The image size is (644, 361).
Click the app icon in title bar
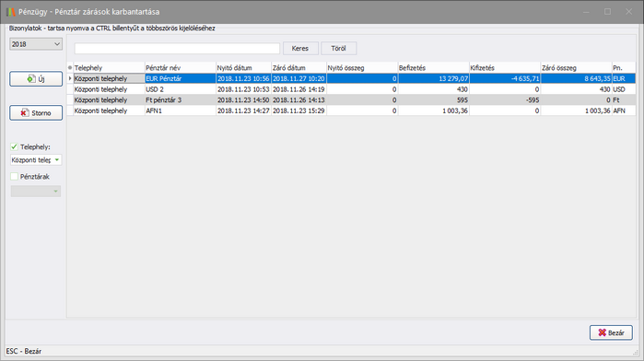pos(11,12)
